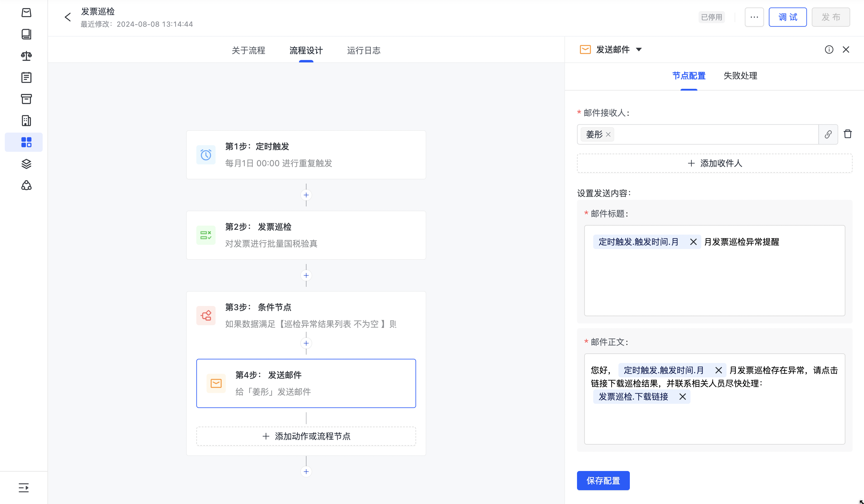Click the green checklist icon of 发票巡检
This screenshot has height=504, width=864.
click(x=206, y=235)
